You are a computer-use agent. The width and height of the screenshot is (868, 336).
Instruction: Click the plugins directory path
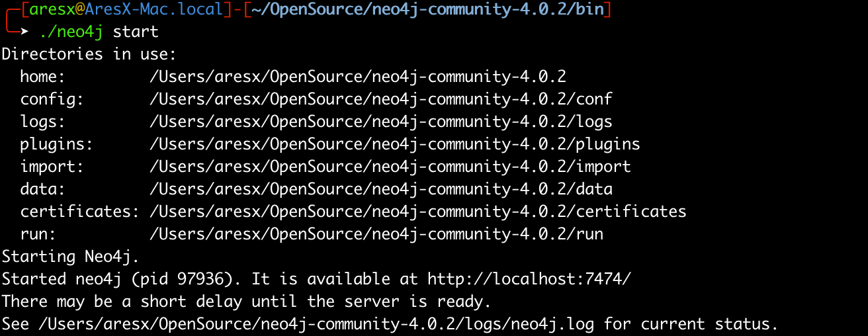tap(395, 144)
